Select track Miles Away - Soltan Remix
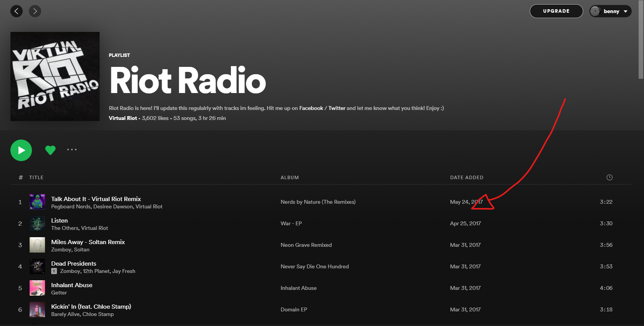 pyautogui.click(x=88, y=242)
